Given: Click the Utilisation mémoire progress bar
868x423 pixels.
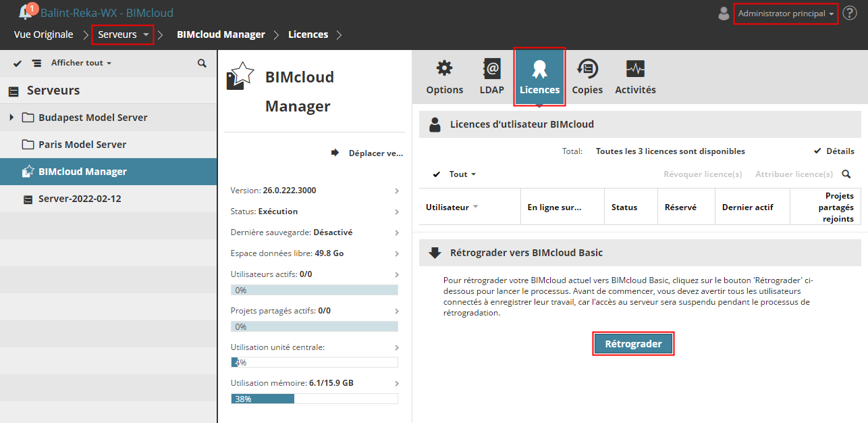Looking at the screenshot, I should 314,399.
